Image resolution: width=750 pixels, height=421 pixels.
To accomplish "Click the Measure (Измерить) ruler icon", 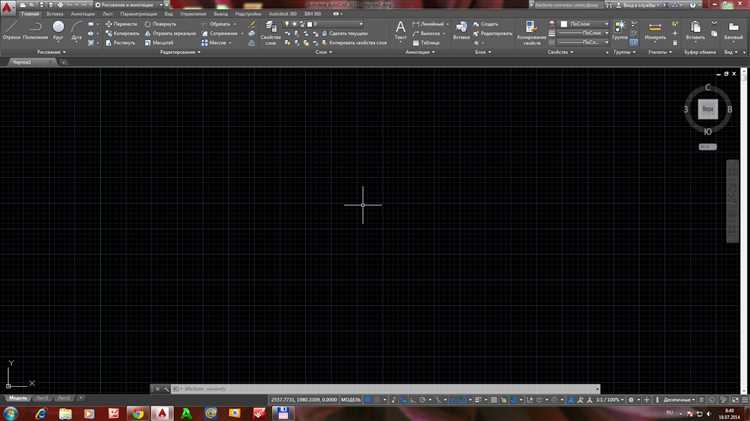I will click(x=655, y=30).
